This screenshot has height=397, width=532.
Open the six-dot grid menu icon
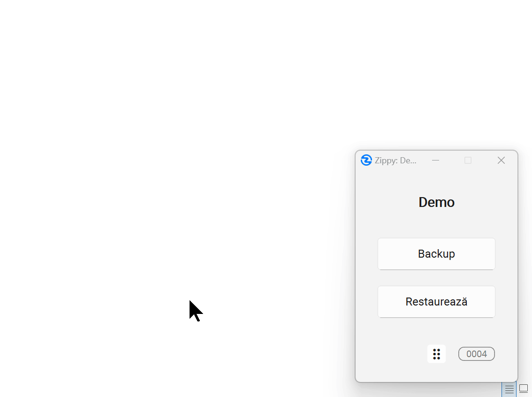click(436, 354)
